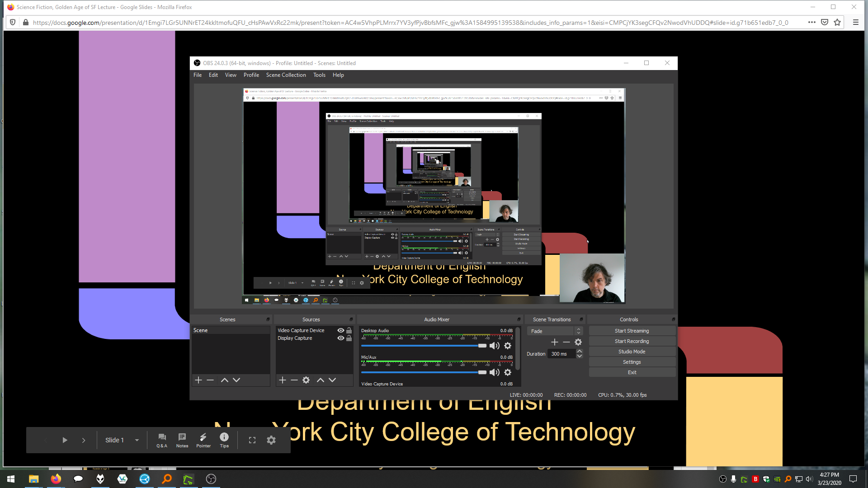
Task: Lock the Display Capture source
Action: 349,338
